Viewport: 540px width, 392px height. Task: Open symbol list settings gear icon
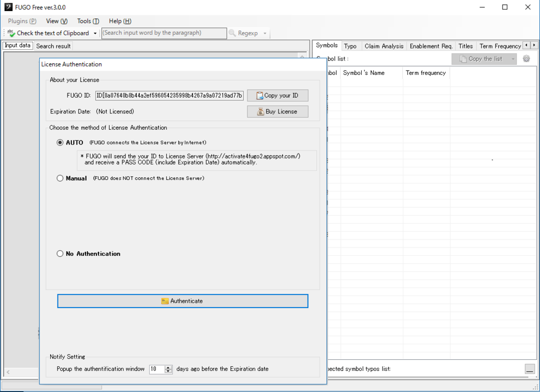(526, 59)
